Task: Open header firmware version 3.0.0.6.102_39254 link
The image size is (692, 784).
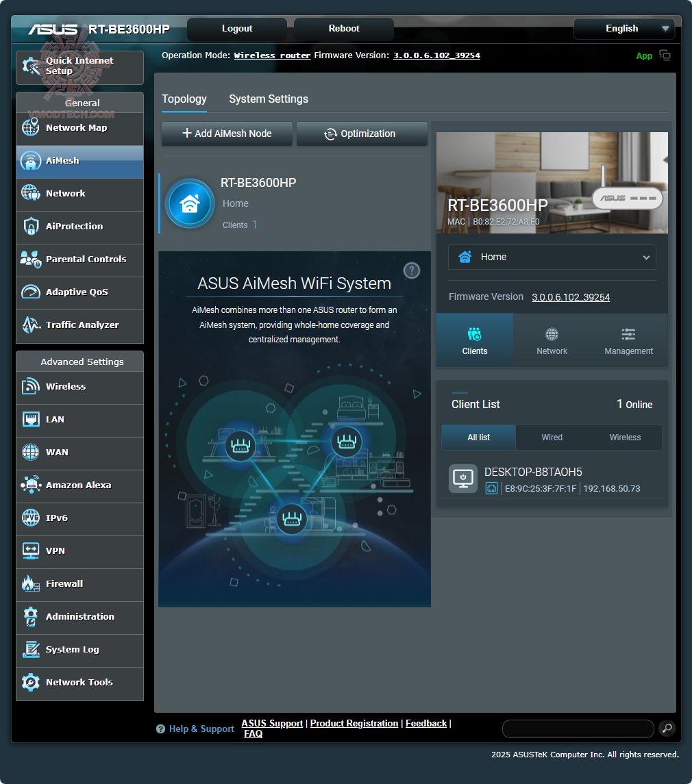Action: (436, 55)
